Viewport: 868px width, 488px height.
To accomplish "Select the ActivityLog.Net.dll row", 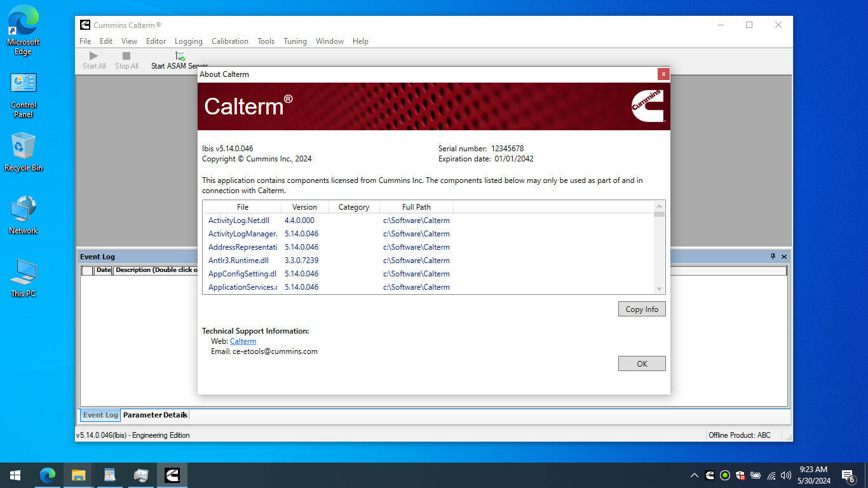I will click(x=428, y=220).
